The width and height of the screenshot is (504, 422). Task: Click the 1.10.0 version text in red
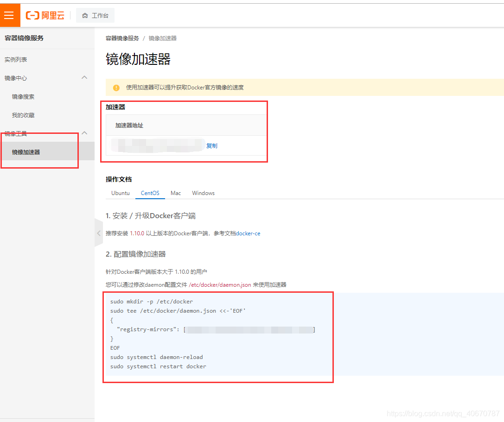click(137, 233)
